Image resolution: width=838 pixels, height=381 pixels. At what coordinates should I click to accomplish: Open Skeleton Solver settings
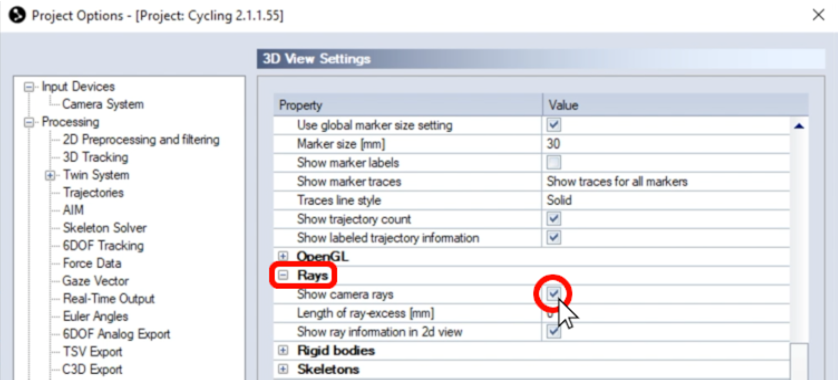click(104, 228)
